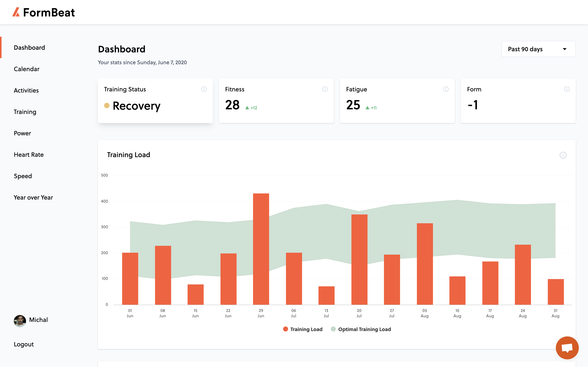588x367 pixels.
Task: Click the 29 Jun training load bar
Action: (261, 249)
